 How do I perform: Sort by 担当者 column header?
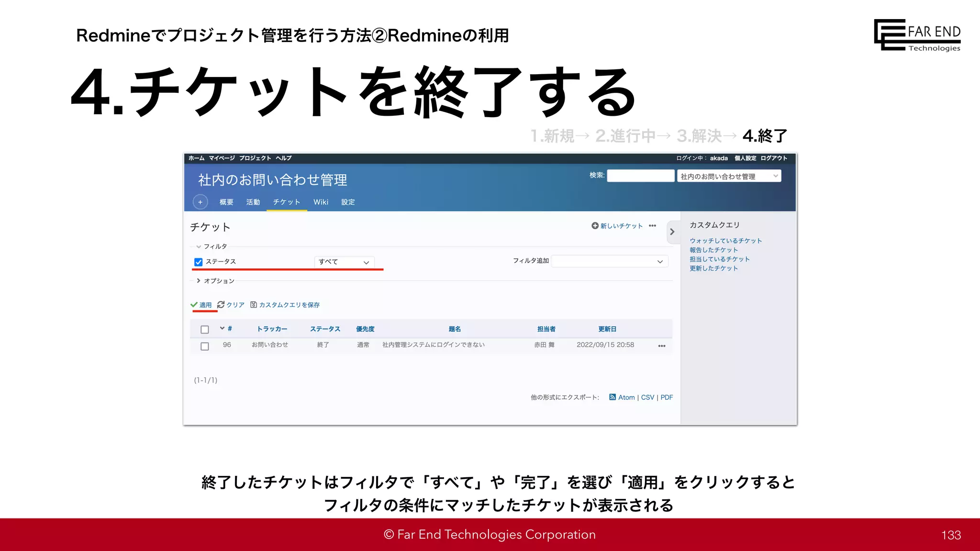coord(546,329)
